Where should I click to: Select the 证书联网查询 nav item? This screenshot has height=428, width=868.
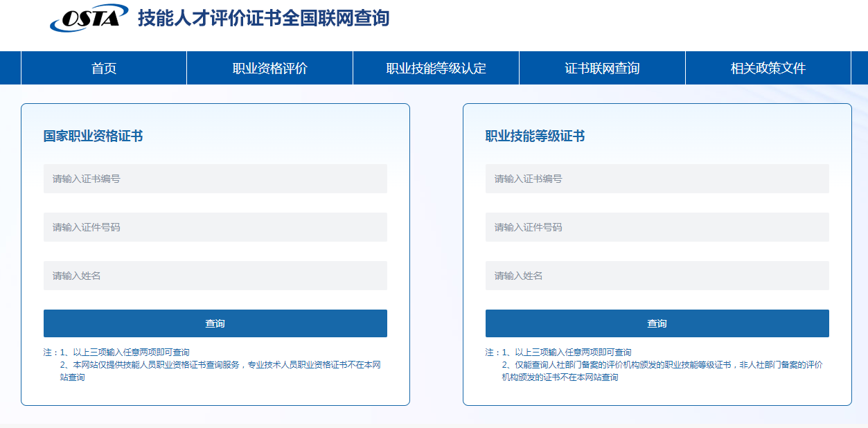[x=602, y=68]
